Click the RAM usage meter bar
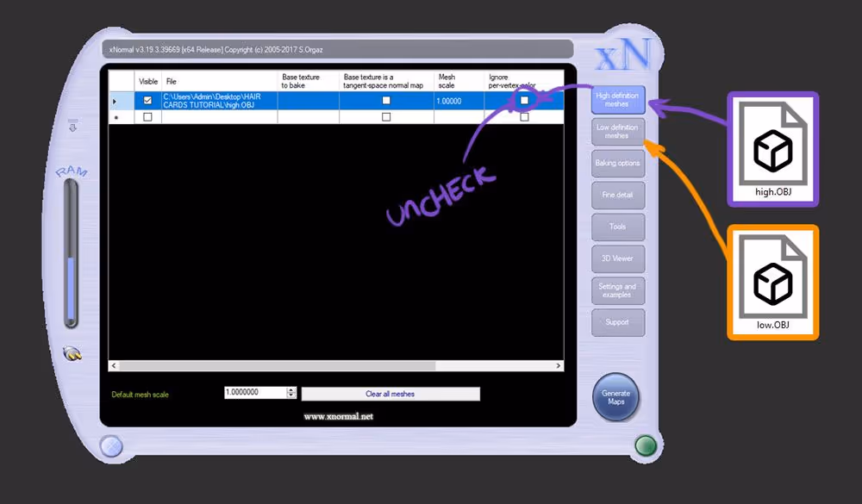Image resolution: width=862 pixels, height=504 pixels. point(71,254)
